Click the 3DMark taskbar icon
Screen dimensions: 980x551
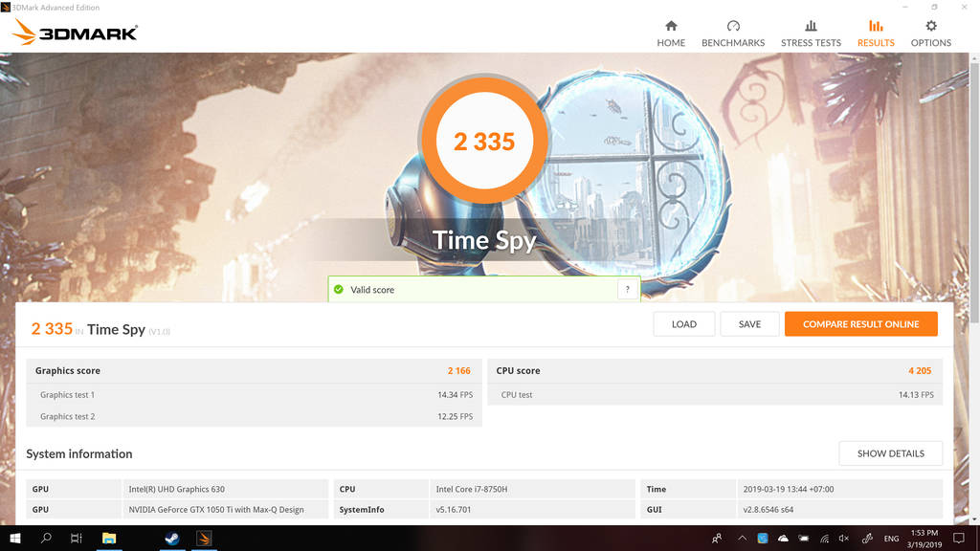pyautogui.click(x=204, y=539)
